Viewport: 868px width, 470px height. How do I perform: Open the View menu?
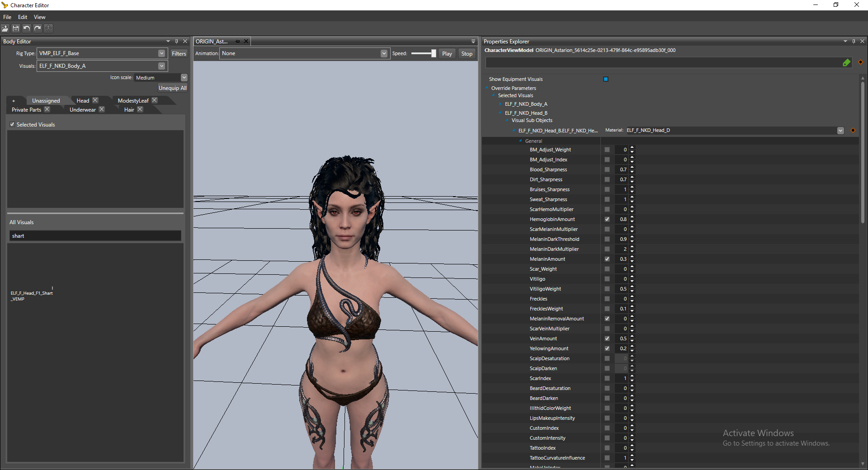39,17
